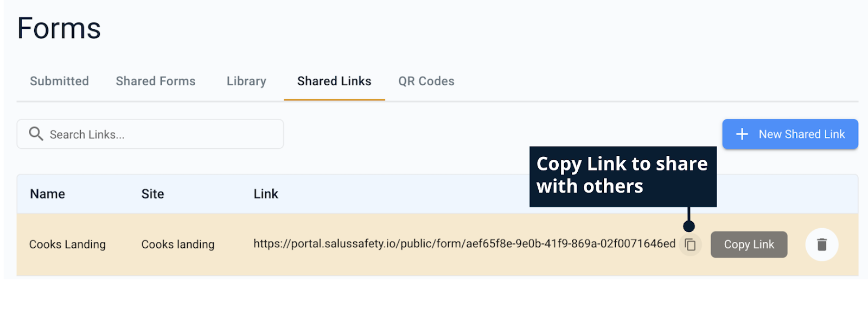This screenshot has height=314, width=868.
Task: Click the New Shared Link button label
Action: point(801,134)
